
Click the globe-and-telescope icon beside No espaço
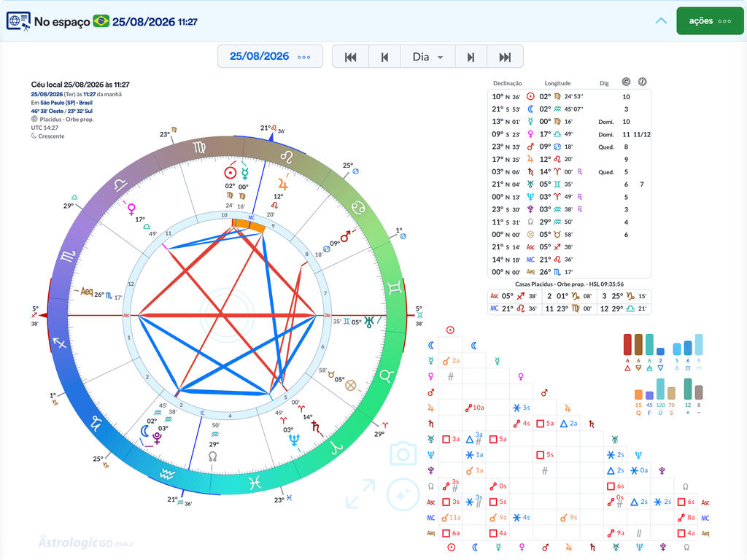(x=18, y=21)
